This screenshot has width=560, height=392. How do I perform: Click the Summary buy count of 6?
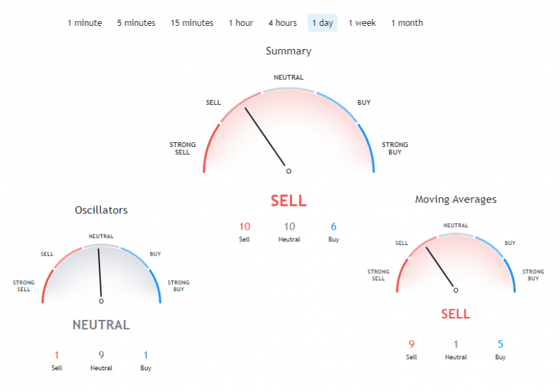pyautogui.click(x=334, y=226)
